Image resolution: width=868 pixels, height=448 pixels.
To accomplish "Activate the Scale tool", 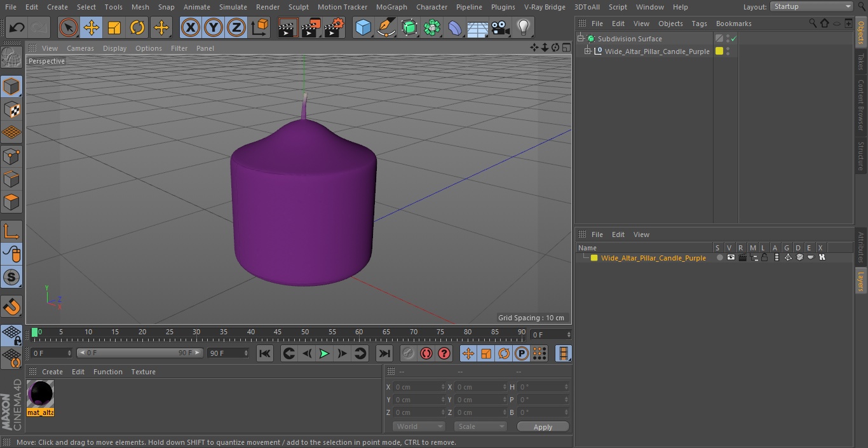I will (114, 27).
